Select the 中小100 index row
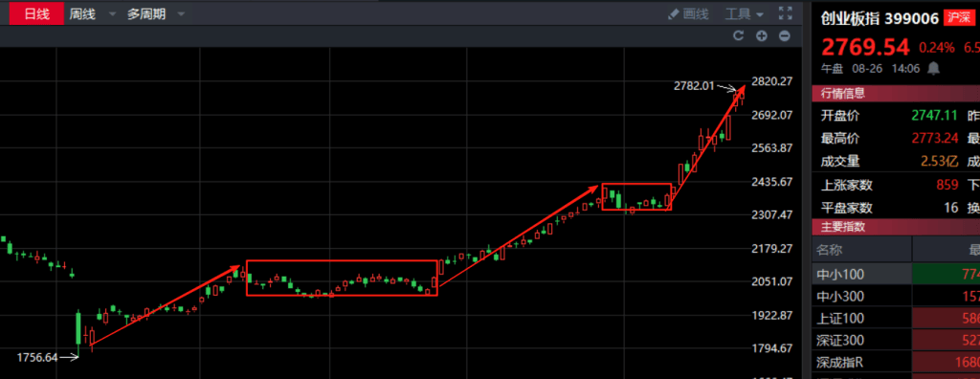This screenshot has width=980, height=379. pyautogui.click(x=896, y=274)
